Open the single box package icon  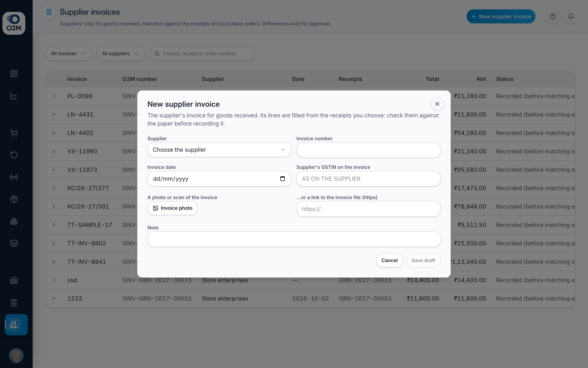pyautogui.click(x=14, y=199)
